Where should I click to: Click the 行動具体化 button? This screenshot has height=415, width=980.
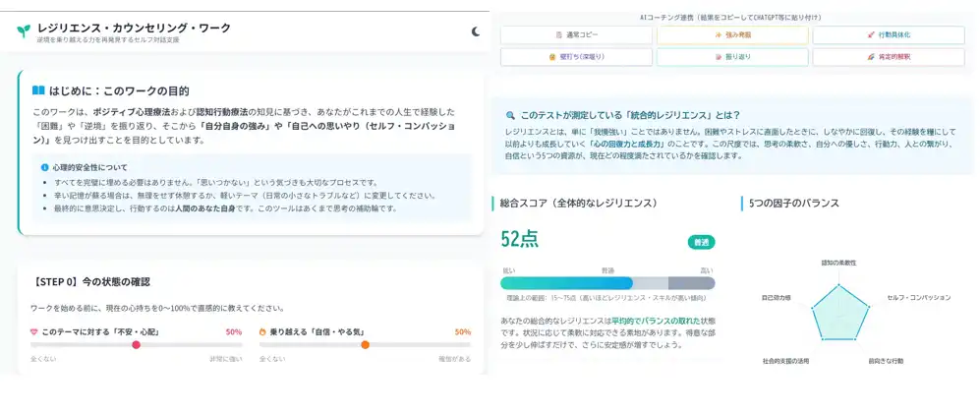pyautogui.click(x=889, y=35)
